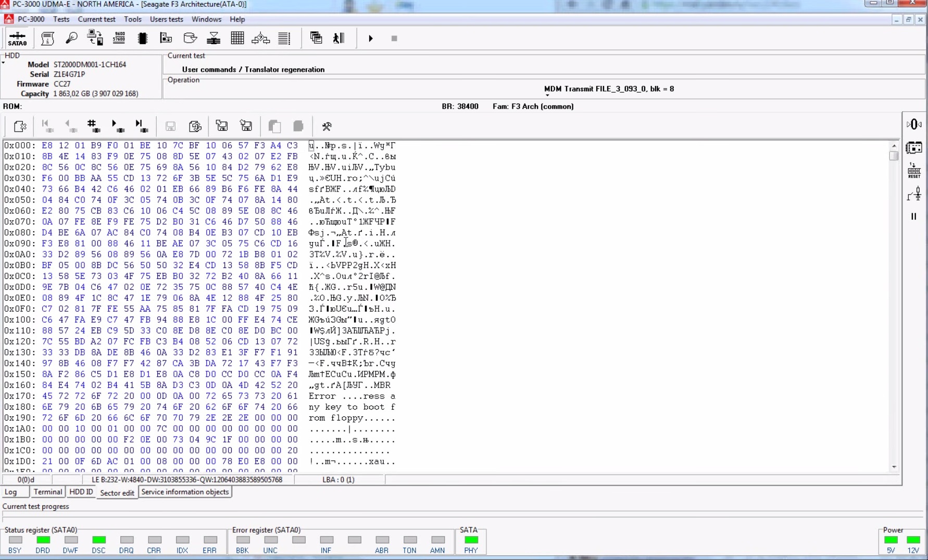Click the disk with arrow icon
Viewport: 928px width, 560px height.
click(190, 38)
